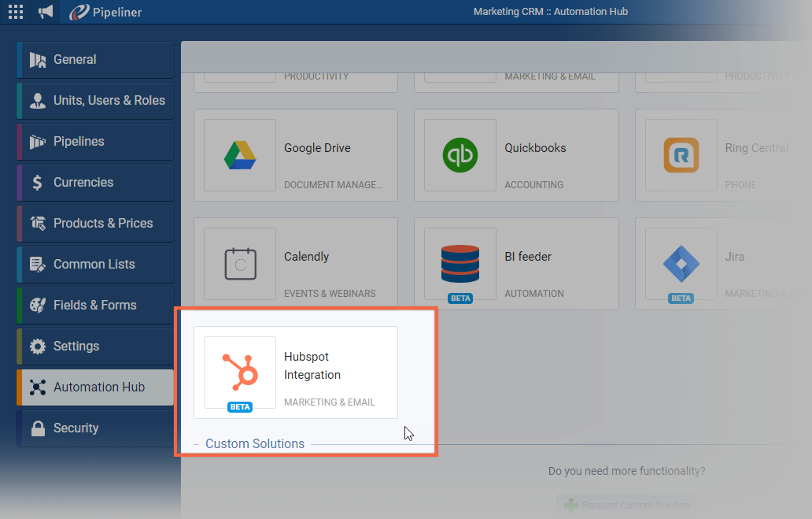
Task: Click ACCOUNTING category label
Action: coord(534,184)
